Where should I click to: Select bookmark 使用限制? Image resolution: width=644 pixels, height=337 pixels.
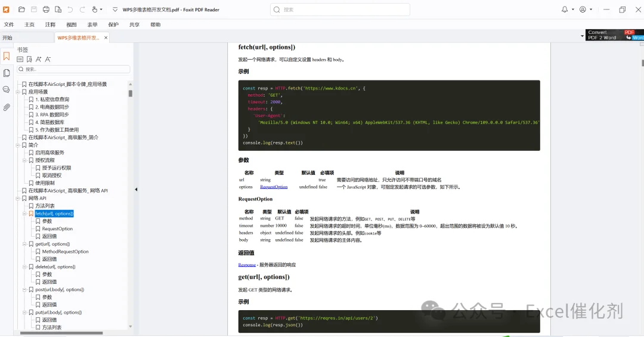pyautogui.click(x=45, y=183)
